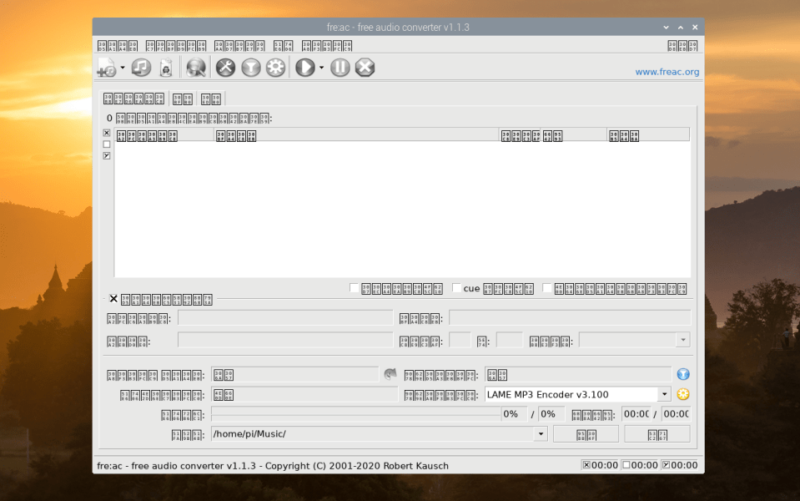Click the first time indicator in the status bar
Viewport: 800px width, 501px height.
coord(600,465)
